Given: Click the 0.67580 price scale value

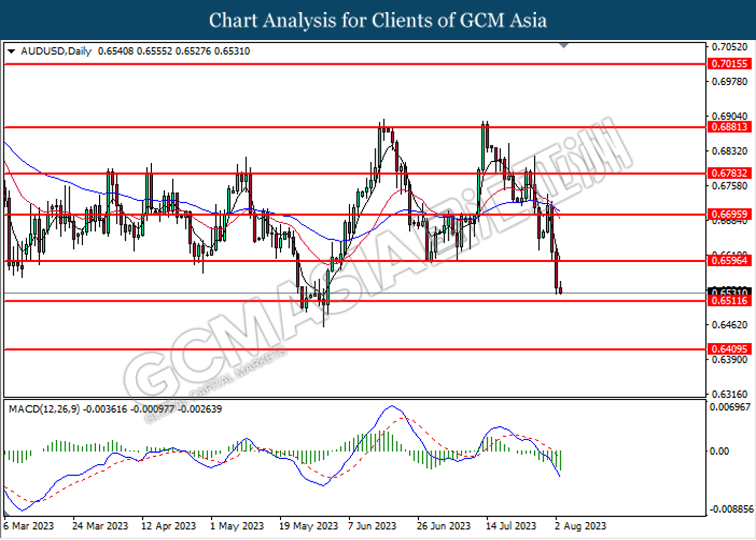Looking at the screenshot, I should (x=729, y=186).
